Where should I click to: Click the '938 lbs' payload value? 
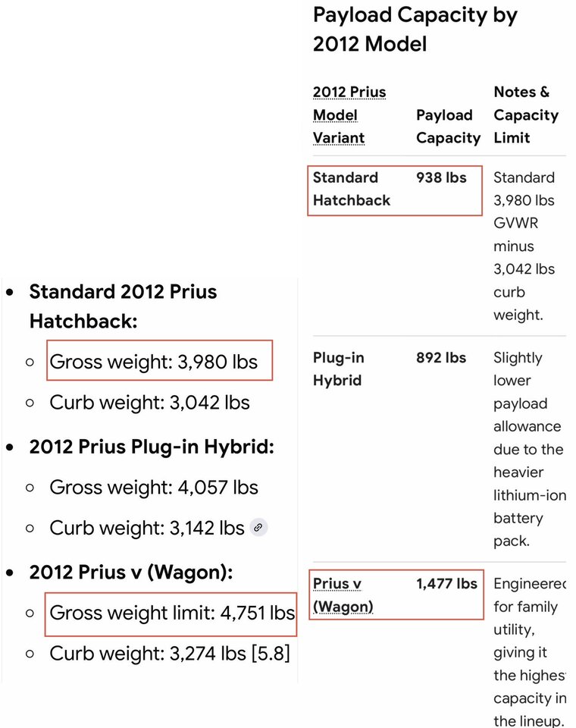click(x=441, y=177)
